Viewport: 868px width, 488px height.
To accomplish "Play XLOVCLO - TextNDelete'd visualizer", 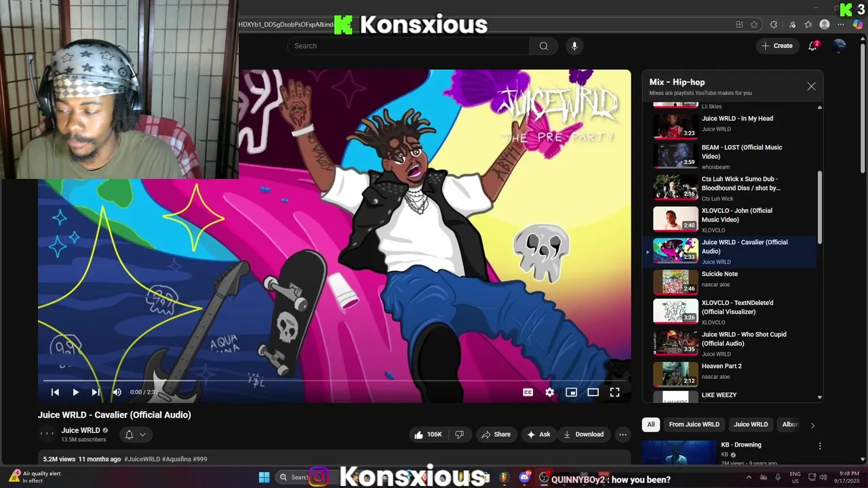I will [x=731, y=312].
